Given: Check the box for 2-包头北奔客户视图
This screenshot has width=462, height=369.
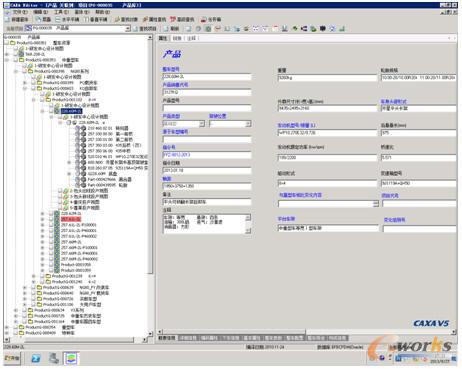Looking at the screenshot, I should tap(60, 191).
